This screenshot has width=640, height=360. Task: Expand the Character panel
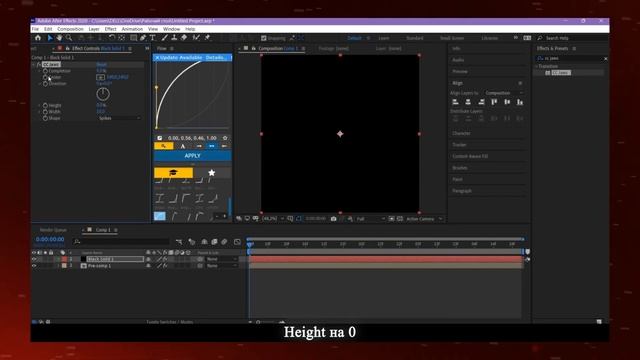coord(461,133)
